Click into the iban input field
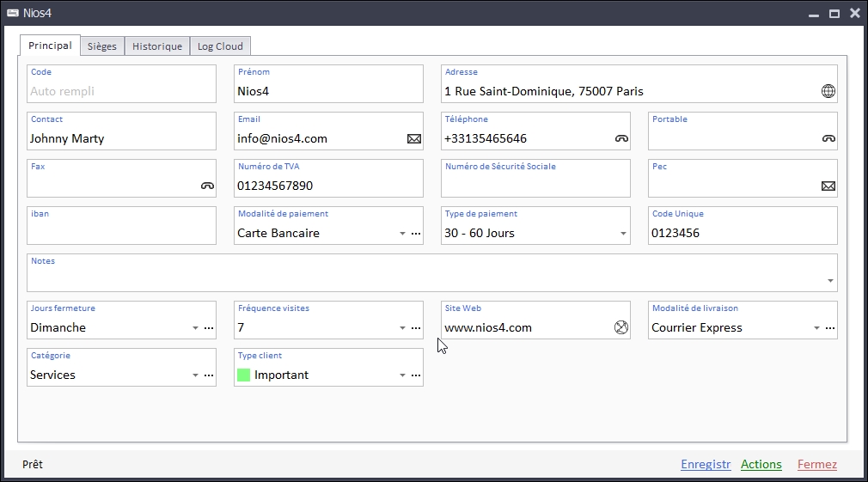 tap(121, 233)
